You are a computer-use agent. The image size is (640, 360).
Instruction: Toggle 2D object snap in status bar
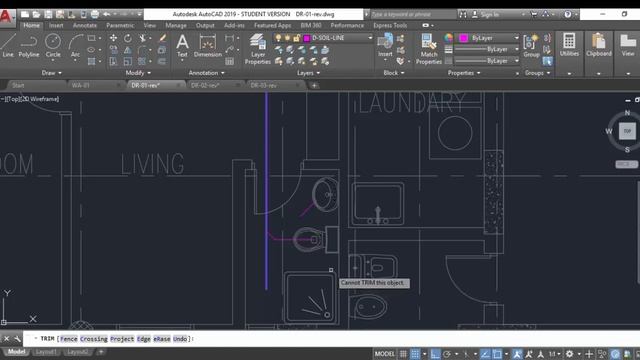tap(497, 354)
